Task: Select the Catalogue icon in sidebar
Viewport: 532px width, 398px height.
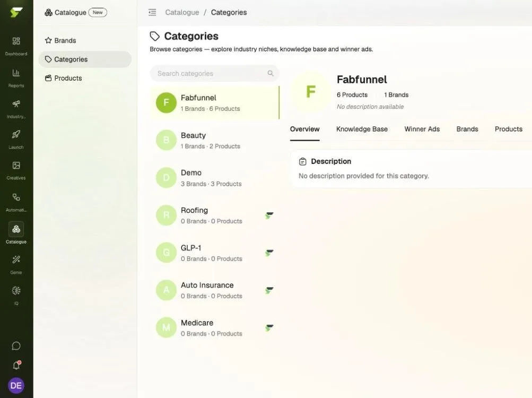Action: [x=16, y=229]
